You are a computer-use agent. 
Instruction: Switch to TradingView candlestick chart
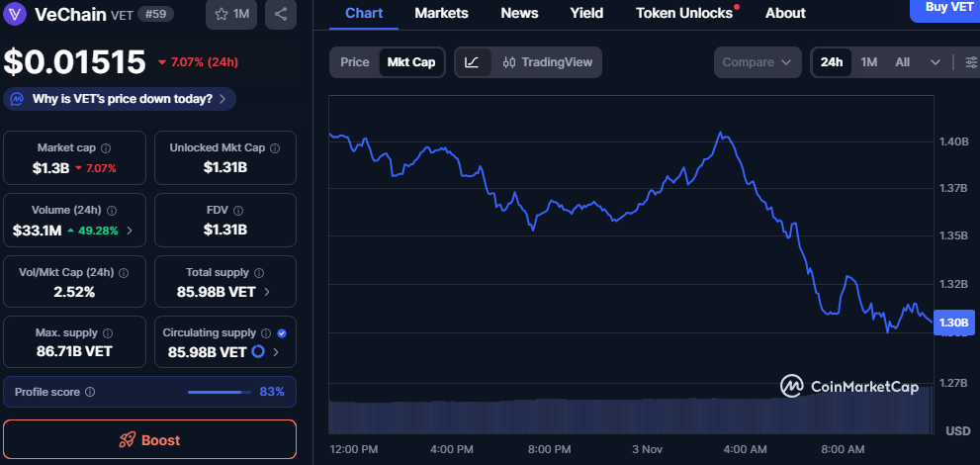[x=548, y=62]
